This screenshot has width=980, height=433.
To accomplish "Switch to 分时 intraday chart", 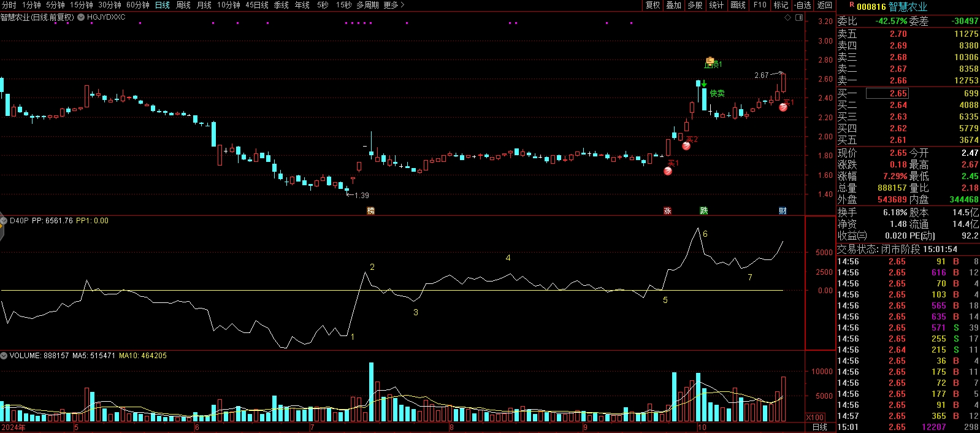I will [x=9, y=5].
